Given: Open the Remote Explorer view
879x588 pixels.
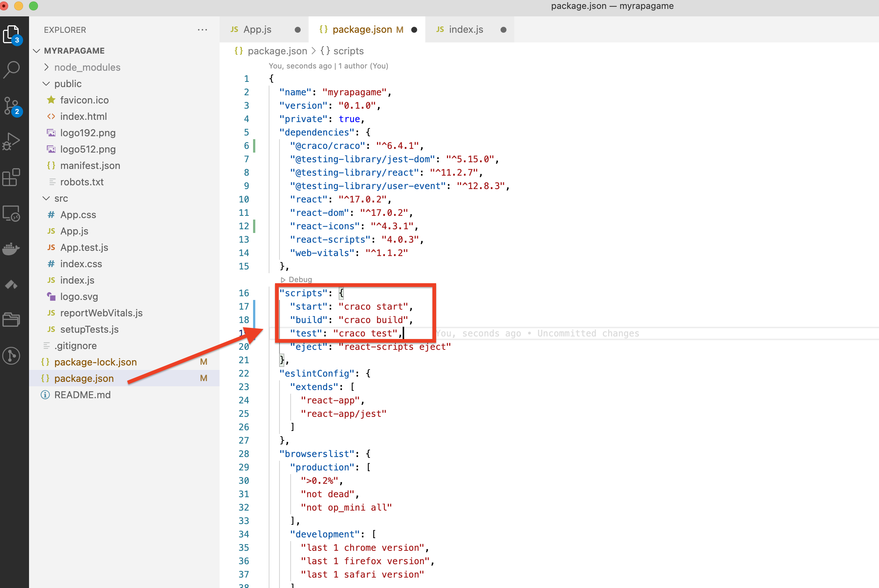Looking at the screenshot, I should (12, 213).
